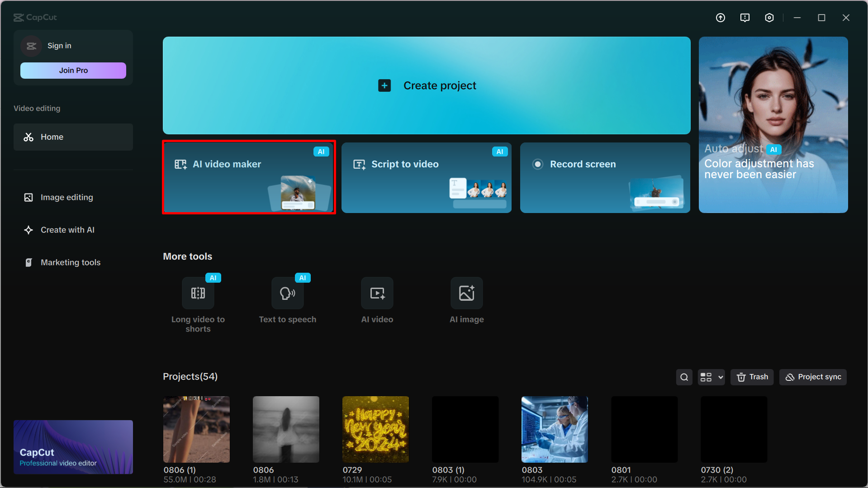Click the AI video label text

[x=377, y=319]
